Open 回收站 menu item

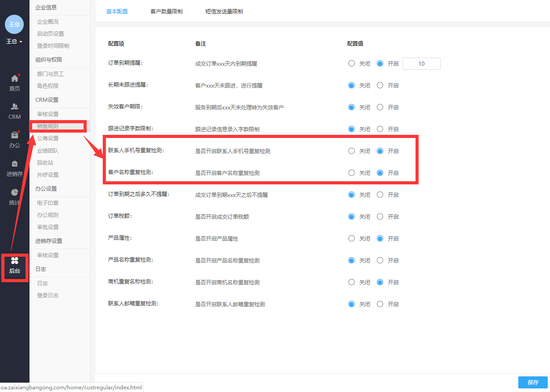pyautogui.click(x=45, y=163)
